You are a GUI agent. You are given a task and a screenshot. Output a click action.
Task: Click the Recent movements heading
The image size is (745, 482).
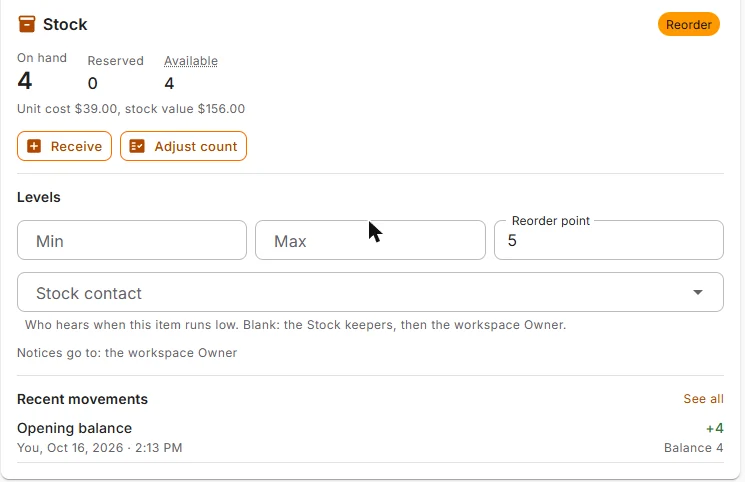[82, 399]
